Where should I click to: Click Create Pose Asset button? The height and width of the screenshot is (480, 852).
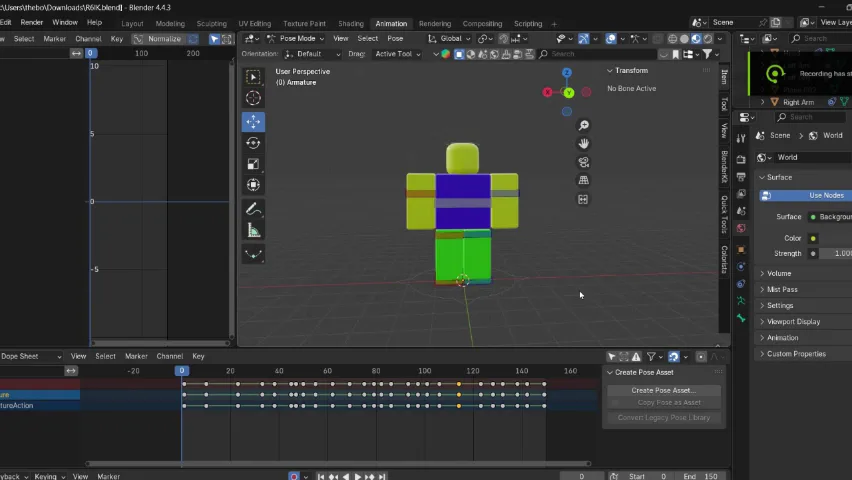(663, 390)
